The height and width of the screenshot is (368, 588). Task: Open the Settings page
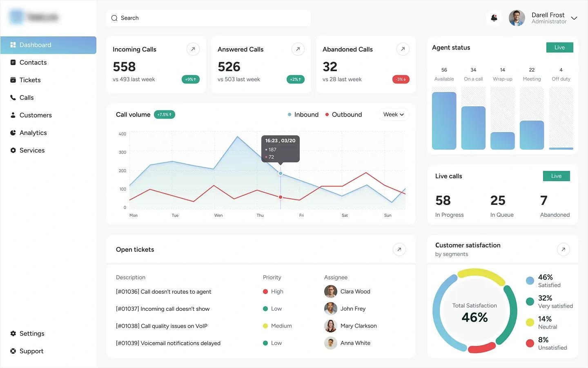pos(31,333)
